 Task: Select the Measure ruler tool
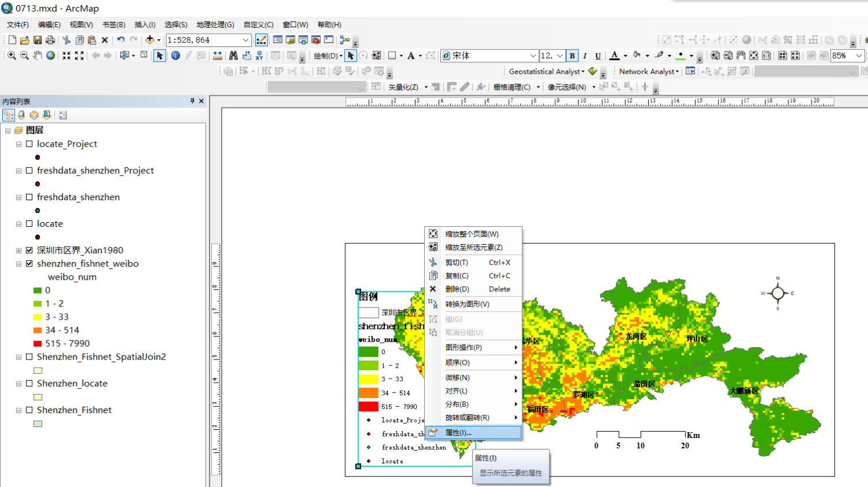[218, 55]
